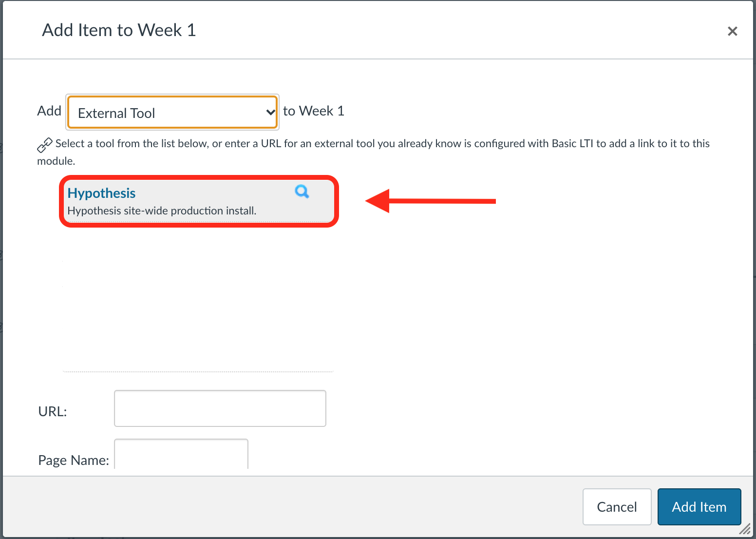Click the Add Item to Week 1 title
756x539 pixels.
click(x=119, y=30)
